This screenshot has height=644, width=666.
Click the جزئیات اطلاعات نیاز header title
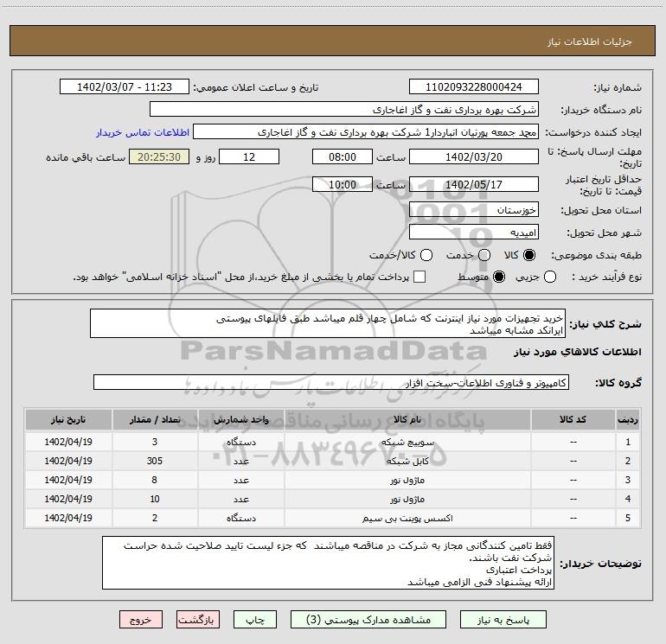[x=590, y=41]
